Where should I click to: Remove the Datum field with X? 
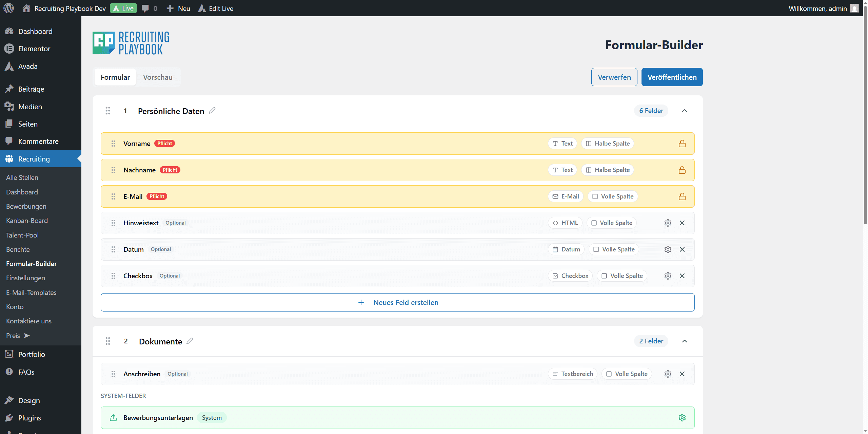click(x=682, y=249)
